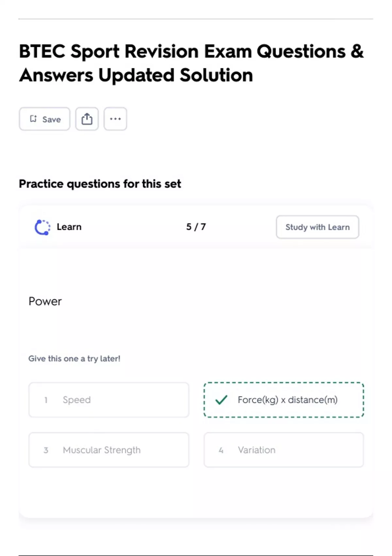Click the circular Learn mode logo
Image resolution: width=392 pixels, height=556 pixels.
(x=42, y=227)
